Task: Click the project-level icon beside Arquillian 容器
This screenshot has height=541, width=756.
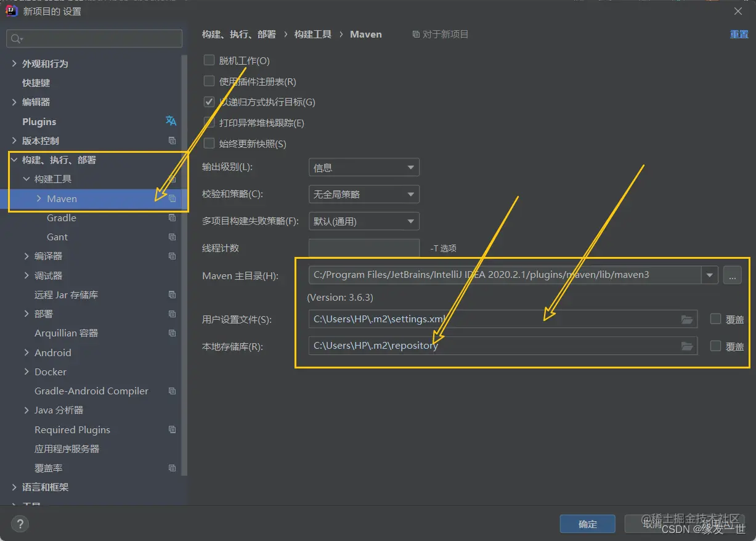Action: pyautogui.click(x=173, y=333)
